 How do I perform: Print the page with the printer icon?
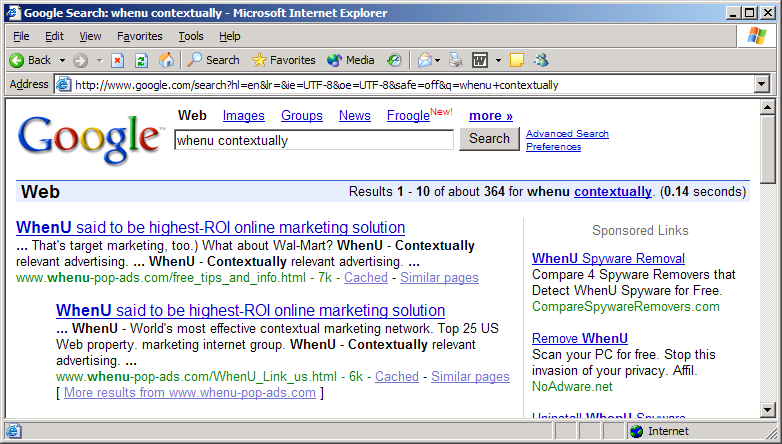[455, 60]
